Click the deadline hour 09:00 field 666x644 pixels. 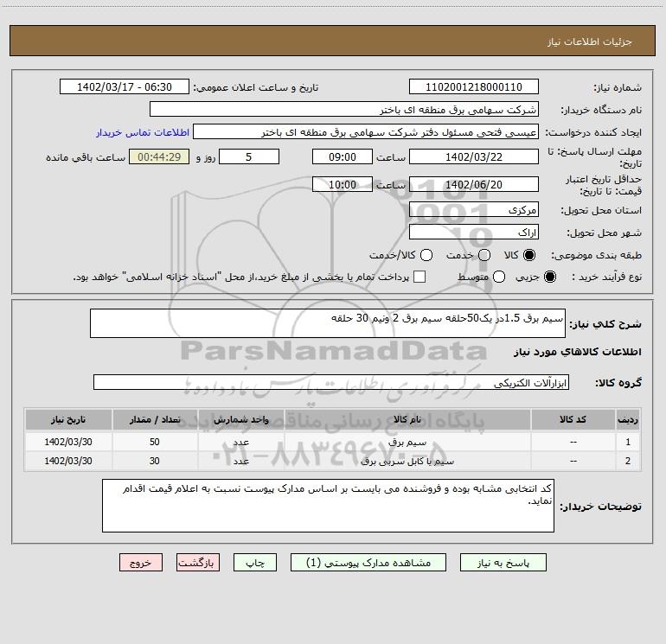click(x=343, y=156)
